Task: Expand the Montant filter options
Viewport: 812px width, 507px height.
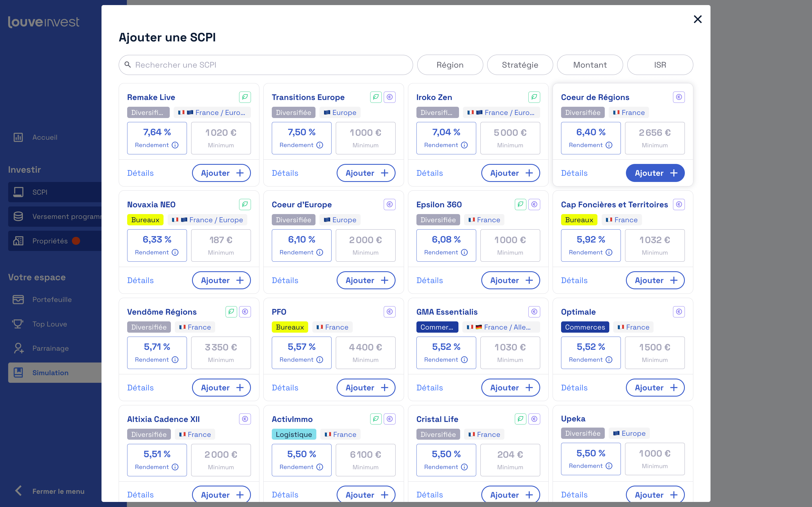Action: click(590, 65)
